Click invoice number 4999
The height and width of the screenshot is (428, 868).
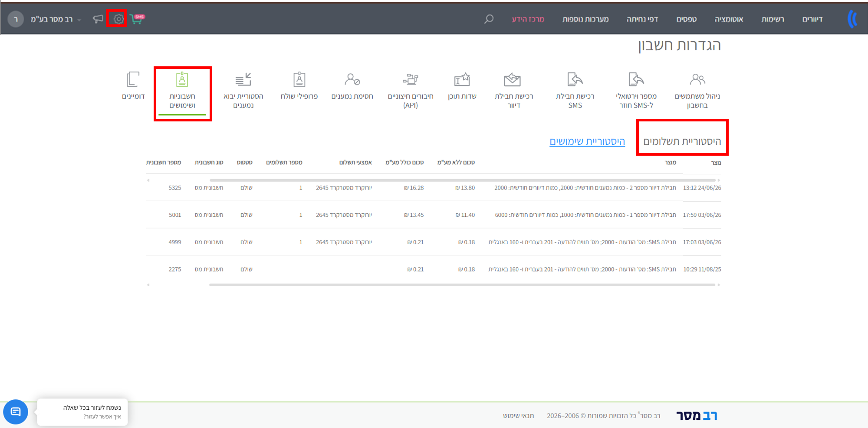(175, 242)
